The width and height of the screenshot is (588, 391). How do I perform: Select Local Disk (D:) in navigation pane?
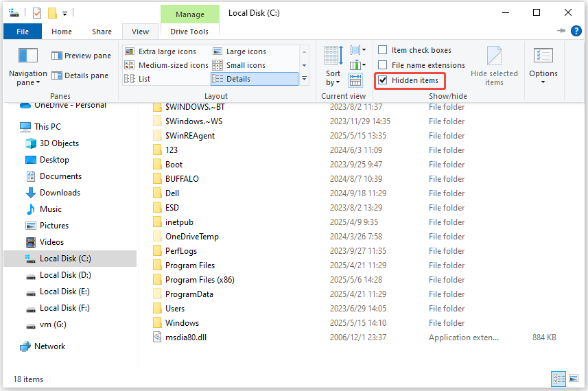coord(58,275)
